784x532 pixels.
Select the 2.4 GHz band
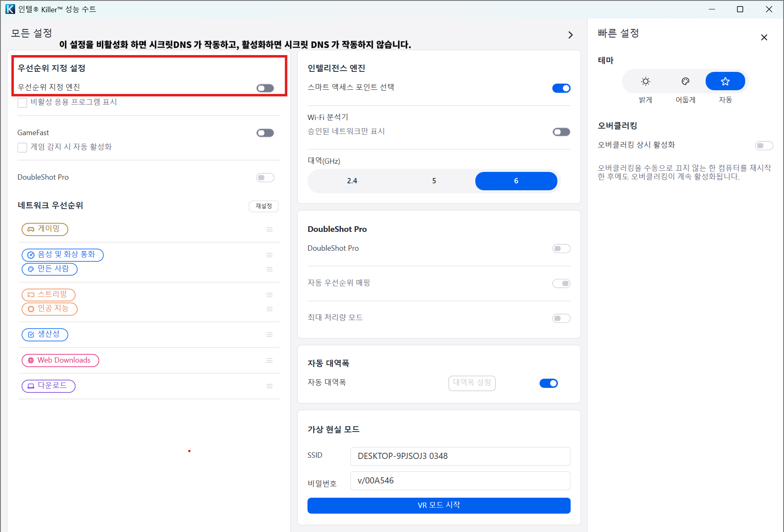click(352, 181)
